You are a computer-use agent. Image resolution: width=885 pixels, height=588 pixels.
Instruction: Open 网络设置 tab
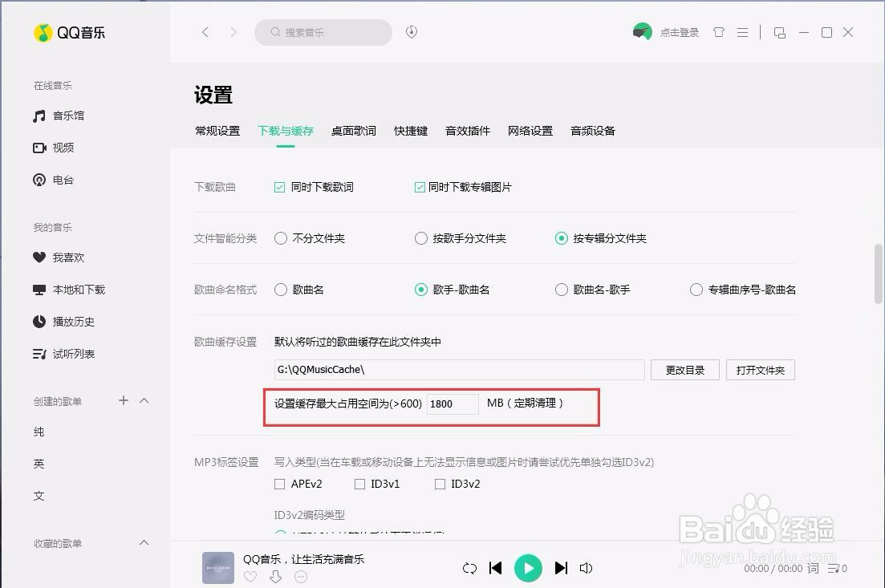point(530,131)
